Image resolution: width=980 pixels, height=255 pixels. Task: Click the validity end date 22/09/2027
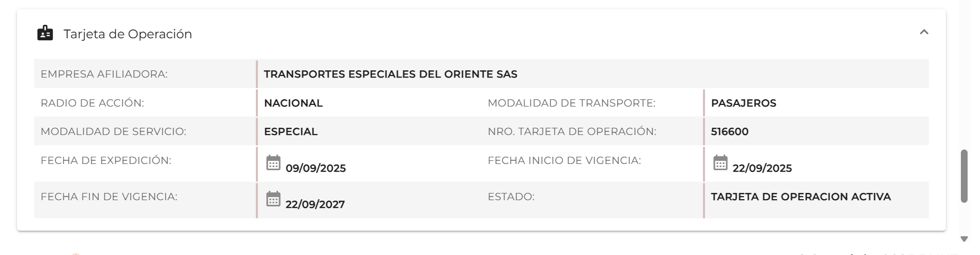pos(315,204)
